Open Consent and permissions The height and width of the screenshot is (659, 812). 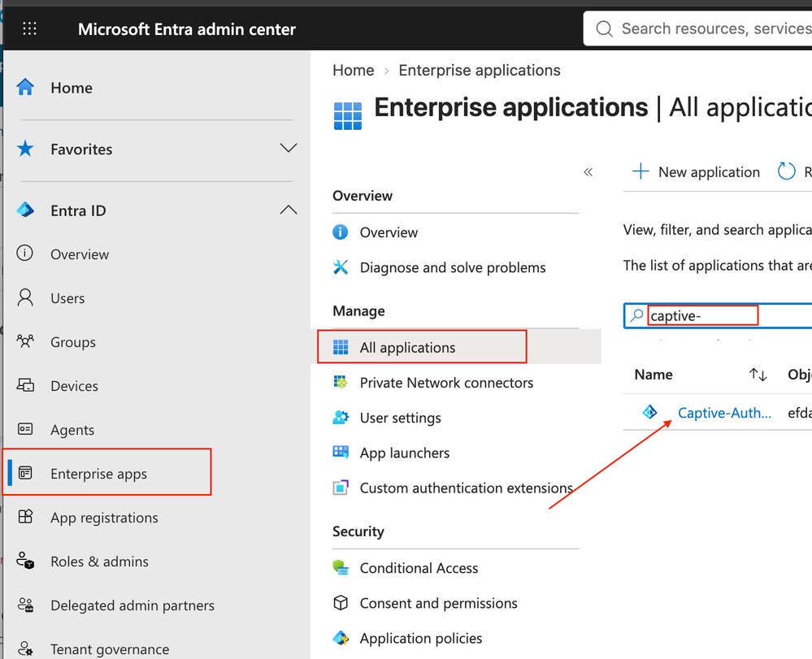pos(438,603)
